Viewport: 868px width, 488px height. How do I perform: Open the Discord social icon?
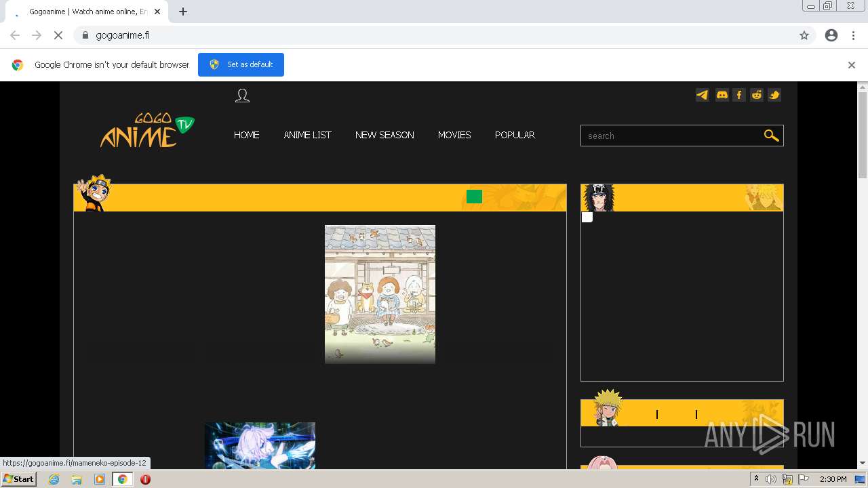722,95
